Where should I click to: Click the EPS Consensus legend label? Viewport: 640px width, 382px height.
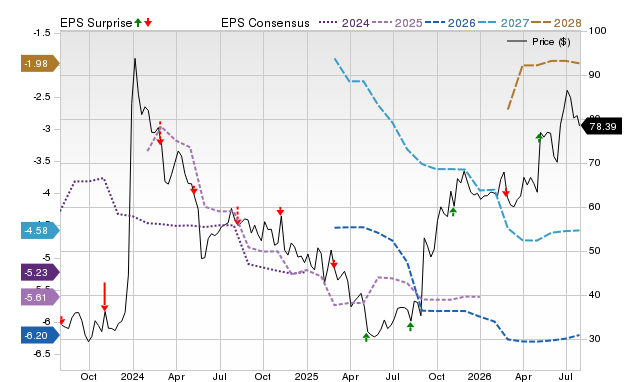coord(265,23)
